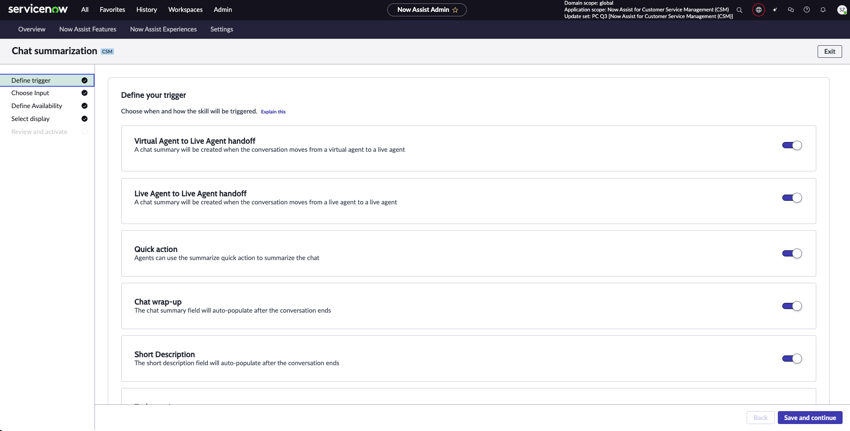Open the Favorites menu
Viewport: 850px width, 431px height.
[x=112, y=10]
